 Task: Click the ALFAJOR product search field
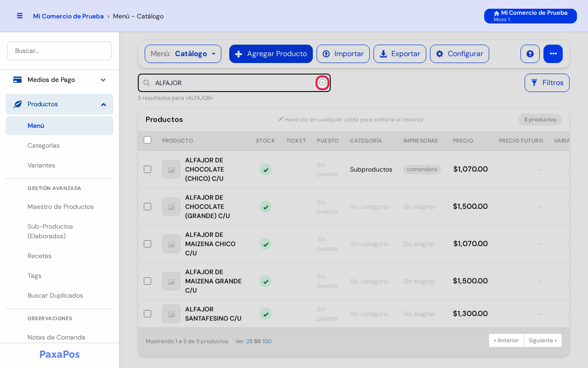point(234,83)
